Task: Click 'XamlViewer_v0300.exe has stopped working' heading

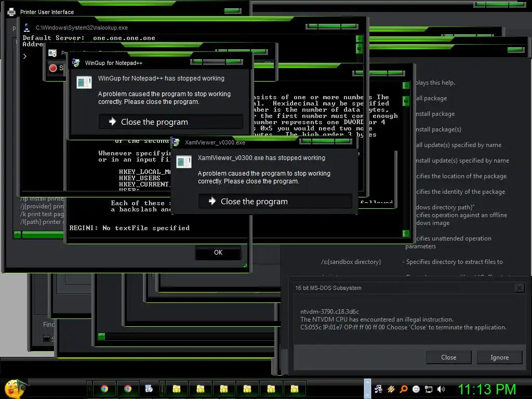Action: pos(261,158)
